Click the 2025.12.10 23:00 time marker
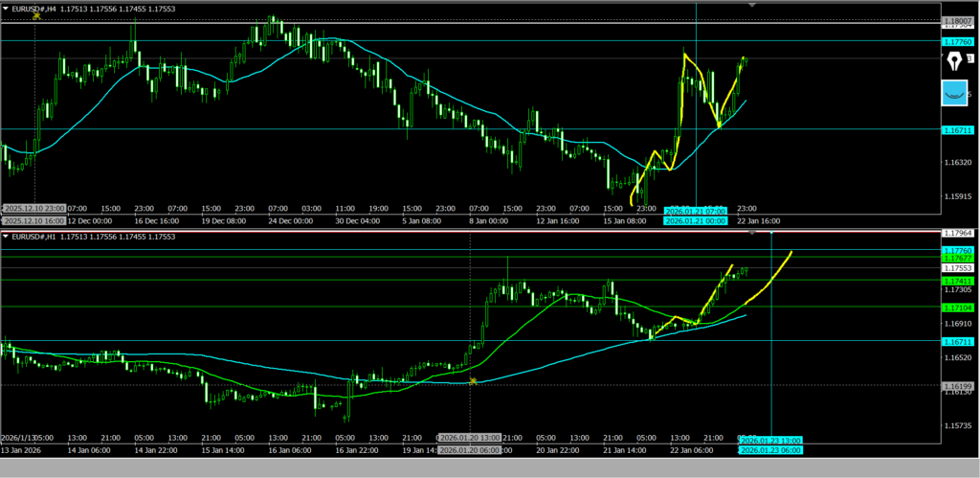The width and height of the screenshot is (980, 478). (34, 208)
